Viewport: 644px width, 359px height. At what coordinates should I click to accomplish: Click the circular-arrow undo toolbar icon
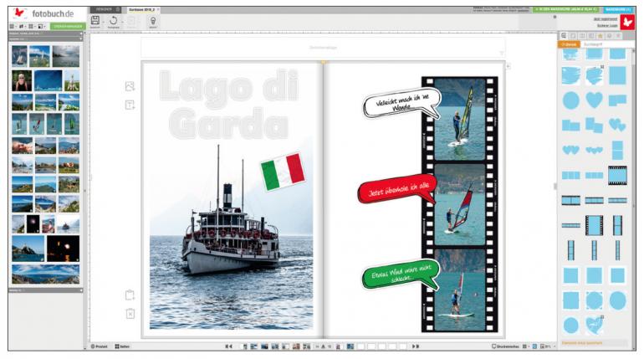(114, 21)
